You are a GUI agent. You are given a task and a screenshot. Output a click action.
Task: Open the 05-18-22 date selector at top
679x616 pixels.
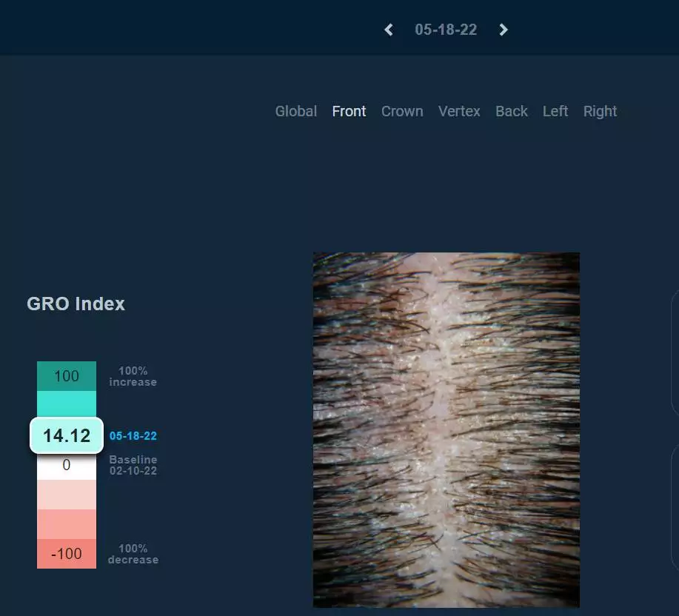[446, 30]
